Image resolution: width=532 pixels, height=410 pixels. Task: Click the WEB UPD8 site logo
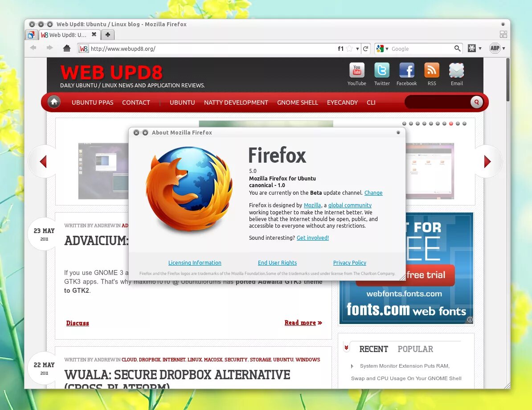(x=111, y=72)
